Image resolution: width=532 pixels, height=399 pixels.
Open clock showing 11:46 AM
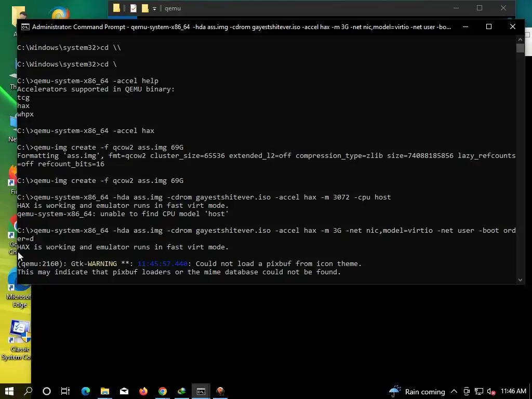513,391
